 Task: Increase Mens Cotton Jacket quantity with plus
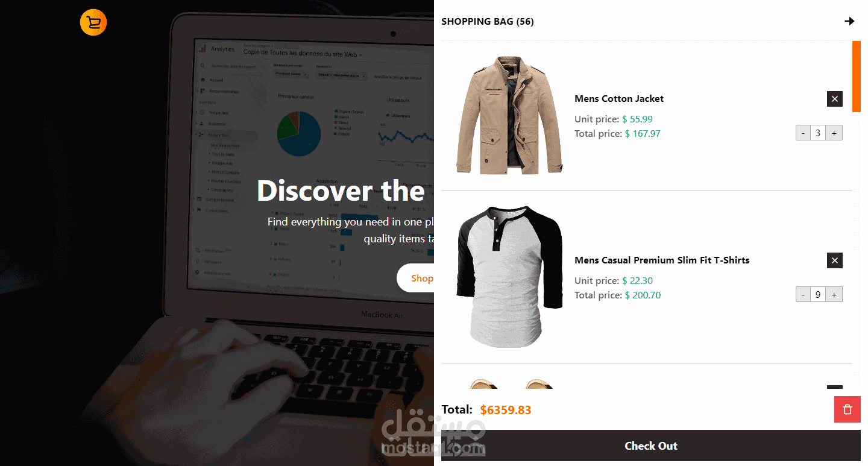(x=834, y=133)
